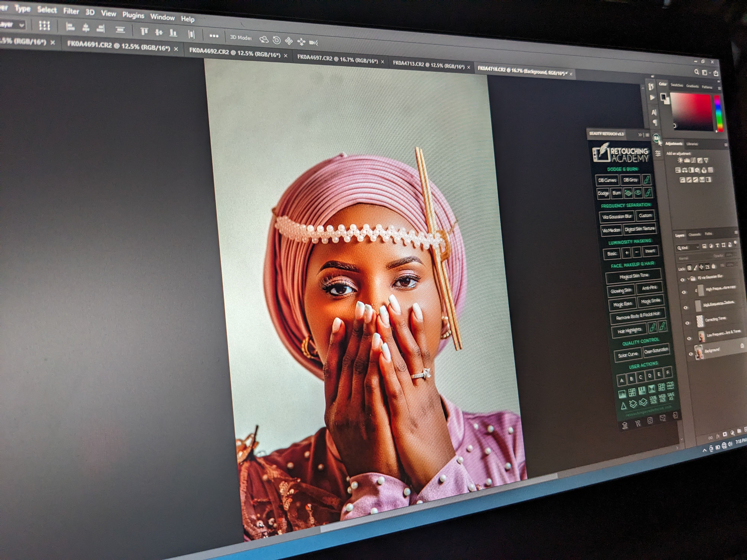The image size is (747, 560).
Task: Hide the Background layer
Action: coord(691,354)
